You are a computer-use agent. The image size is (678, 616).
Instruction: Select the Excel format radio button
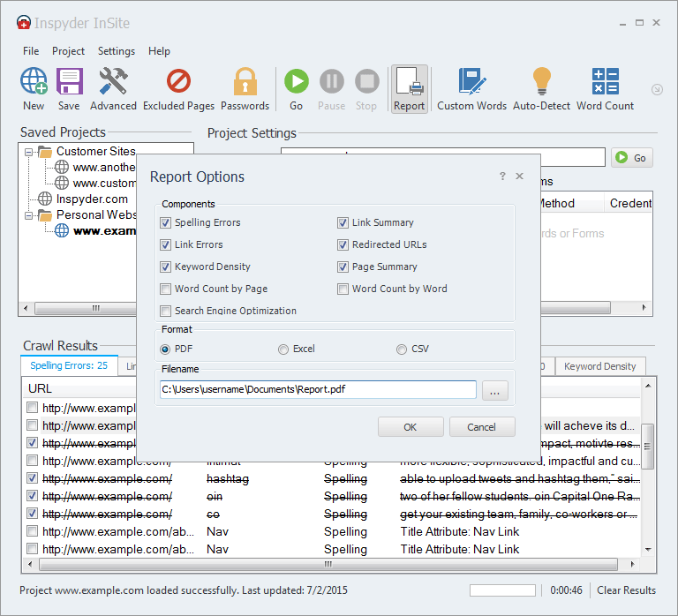pos(283,349)
